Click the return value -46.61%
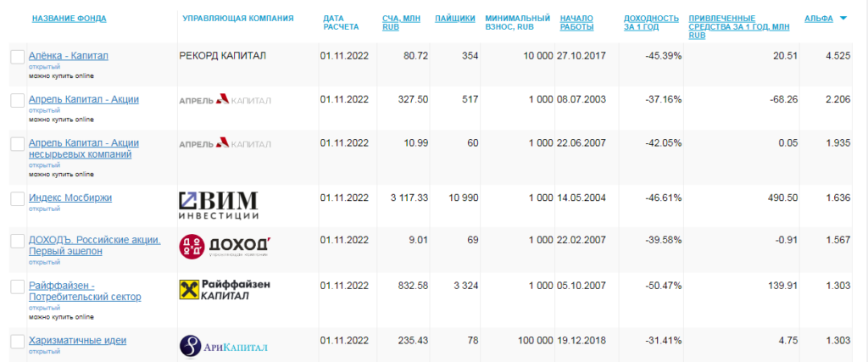The width and height of the screenshot is (868, 362). click(x=664, y=197)
